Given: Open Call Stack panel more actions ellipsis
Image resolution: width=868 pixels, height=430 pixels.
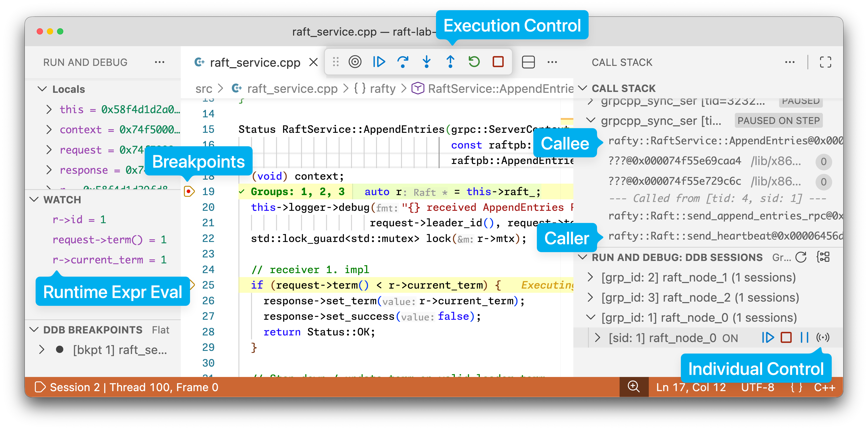Looking at the screenshot, I should click(789, 62).
